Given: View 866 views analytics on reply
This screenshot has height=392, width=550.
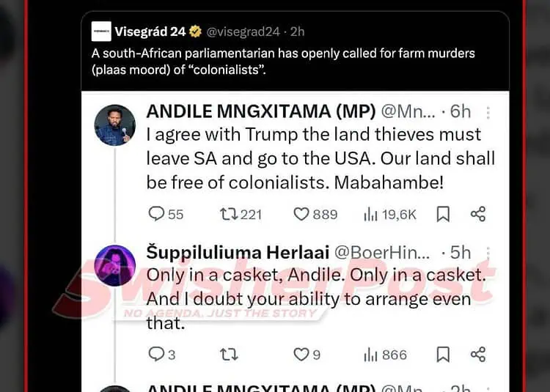Looking at the screenshot, I should 371,355.
